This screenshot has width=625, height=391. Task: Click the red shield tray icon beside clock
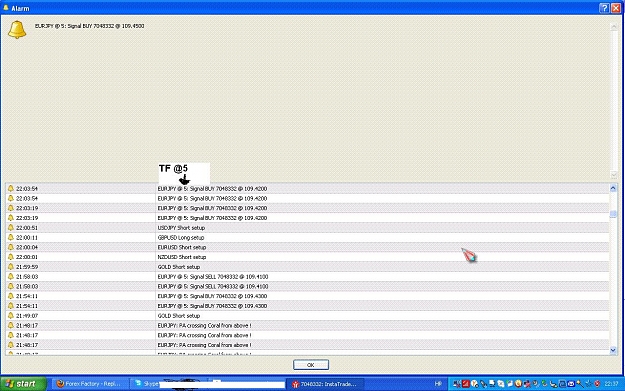click(x=597, y=384)
